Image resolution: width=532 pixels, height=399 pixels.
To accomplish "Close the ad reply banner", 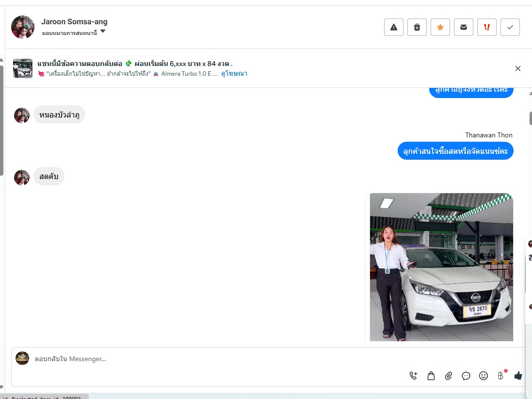I will (x=518, y=68).
